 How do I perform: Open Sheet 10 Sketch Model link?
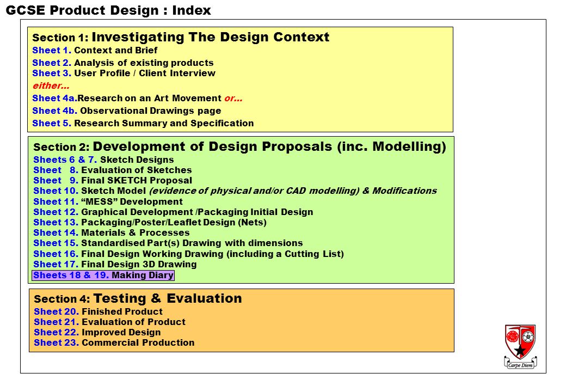(235, 191)
